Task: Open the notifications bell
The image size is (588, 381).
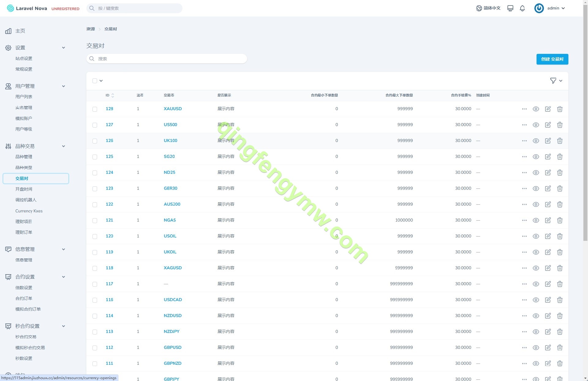Action: (x=522, y=8)
